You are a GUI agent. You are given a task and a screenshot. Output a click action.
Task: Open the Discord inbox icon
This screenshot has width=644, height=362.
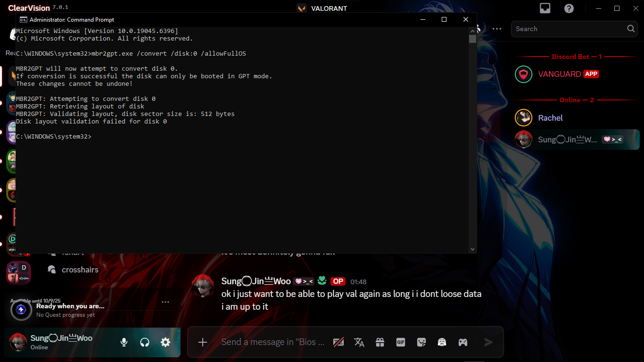pyautogui.click(x=545, y=8)
